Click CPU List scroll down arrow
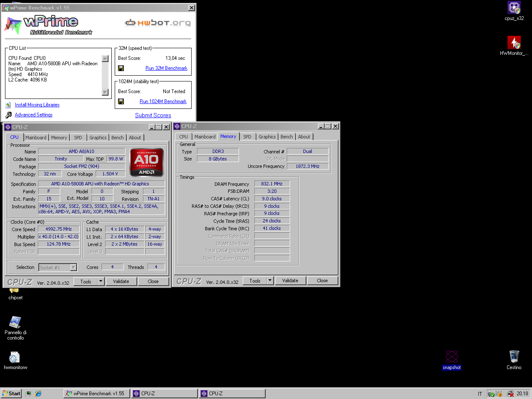 click(x=105, y=92)
